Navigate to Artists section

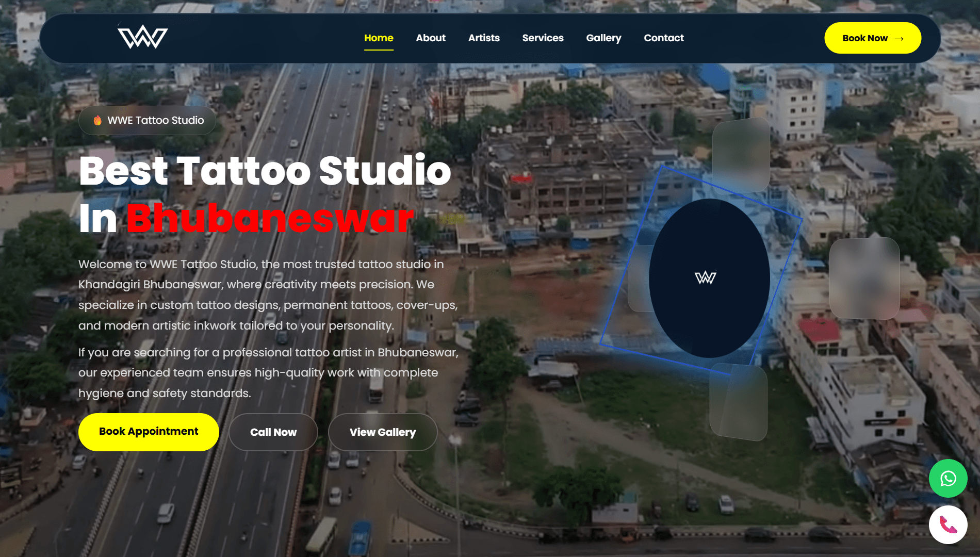click(484, 38)
